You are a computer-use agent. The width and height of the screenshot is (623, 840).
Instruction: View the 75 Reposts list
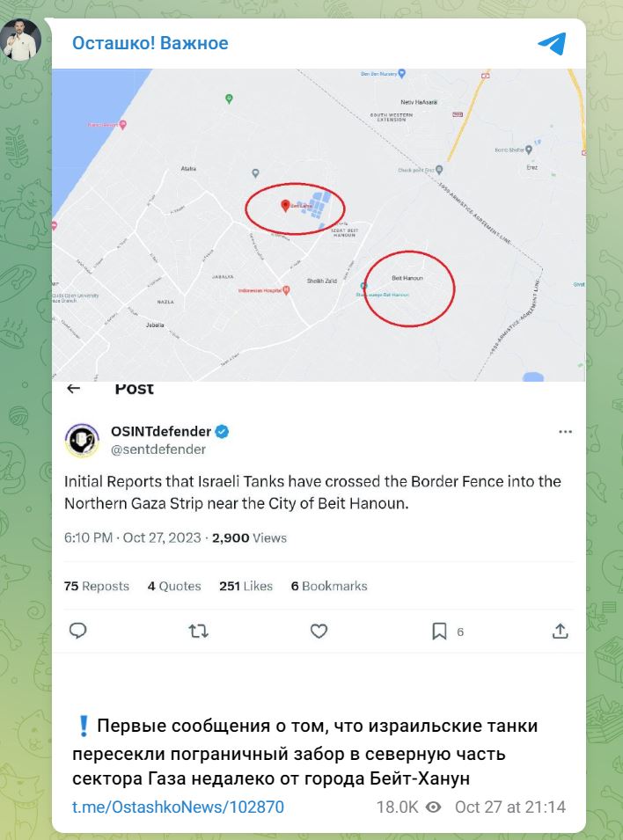(x=97, y=586)
